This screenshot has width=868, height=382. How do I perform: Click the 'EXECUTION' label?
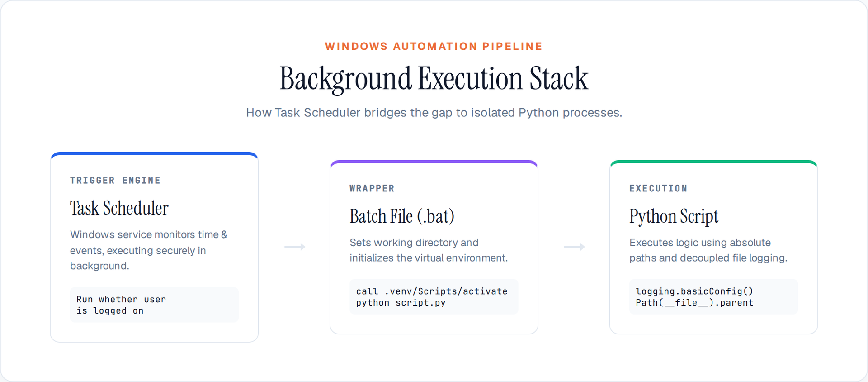click(658, 188)
